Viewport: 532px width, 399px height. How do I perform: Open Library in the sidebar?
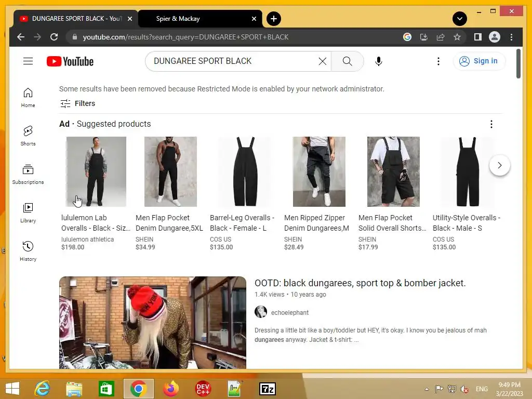pos(28,212)
